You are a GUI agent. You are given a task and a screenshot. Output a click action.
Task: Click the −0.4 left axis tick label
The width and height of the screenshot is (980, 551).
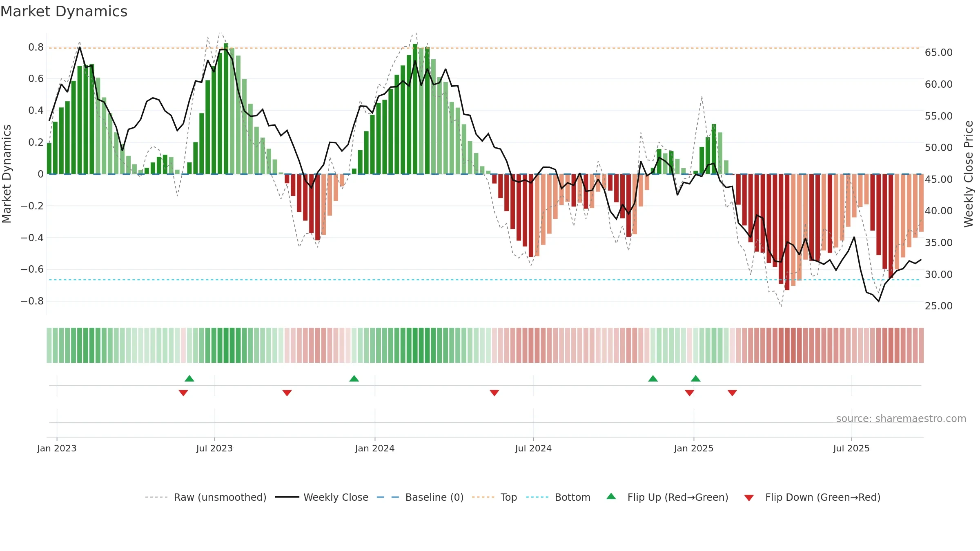(x=32, y=238)
